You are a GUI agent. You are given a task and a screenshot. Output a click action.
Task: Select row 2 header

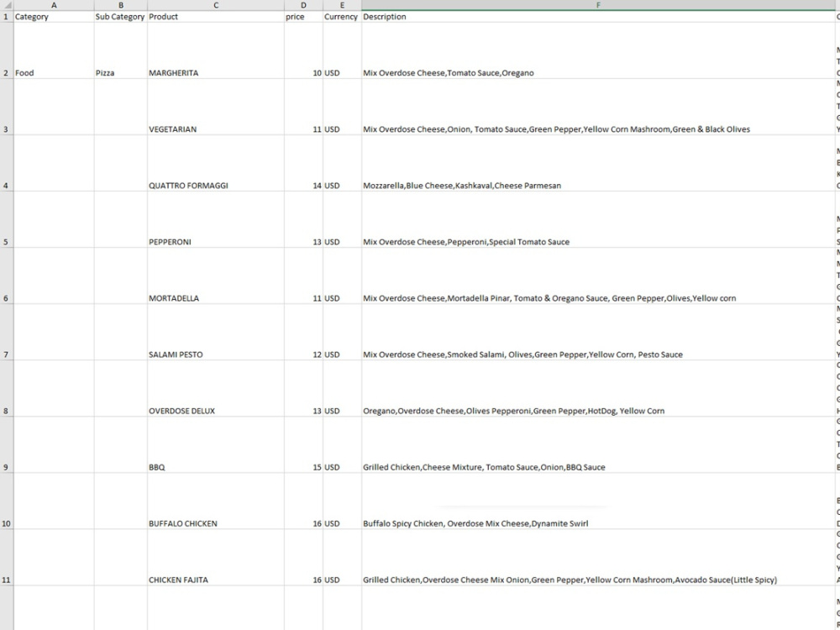click(7, 50)
